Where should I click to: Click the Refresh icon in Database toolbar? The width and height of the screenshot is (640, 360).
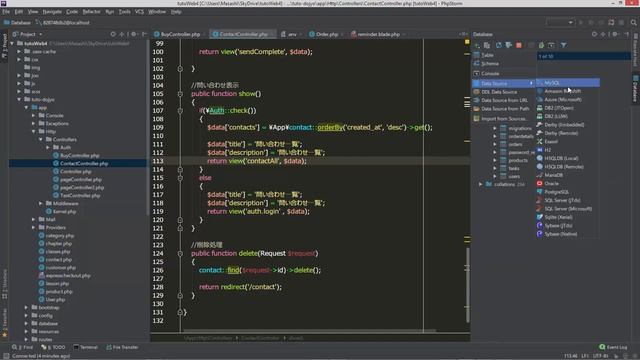point(498,45)
